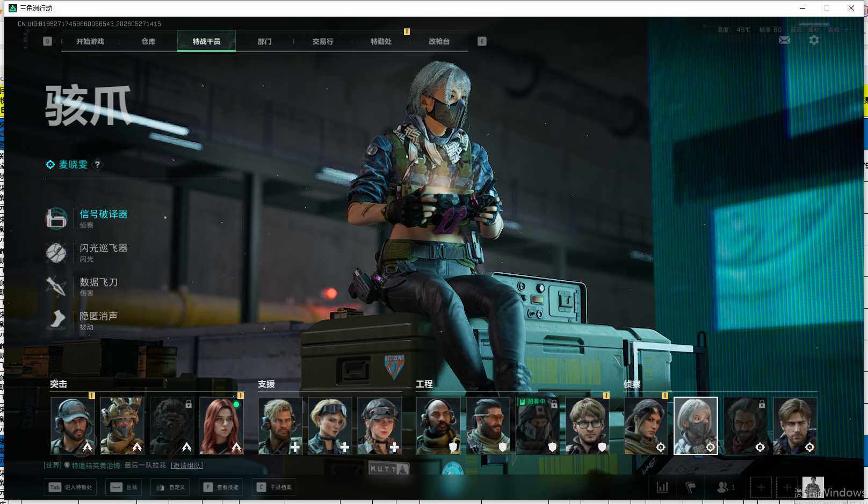Open the friends icon showing 1
The image size is (868, 504).
click(725, 487)
